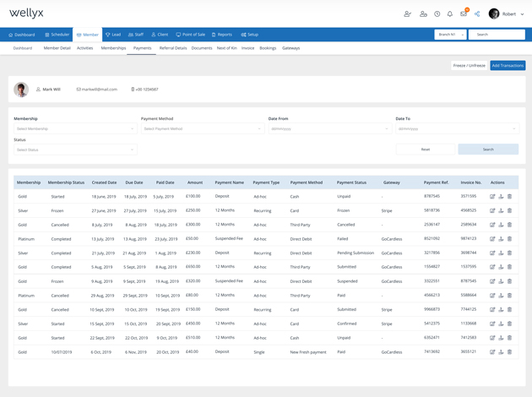532x397 pixels.
Task: Download the payment with invoice 4568525
Action: (501, 210)
